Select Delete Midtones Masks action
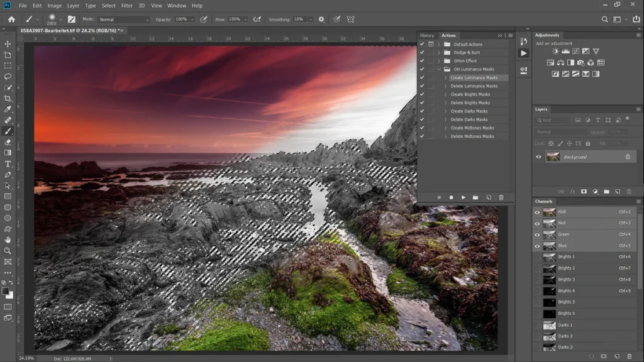 pos(472,136)
